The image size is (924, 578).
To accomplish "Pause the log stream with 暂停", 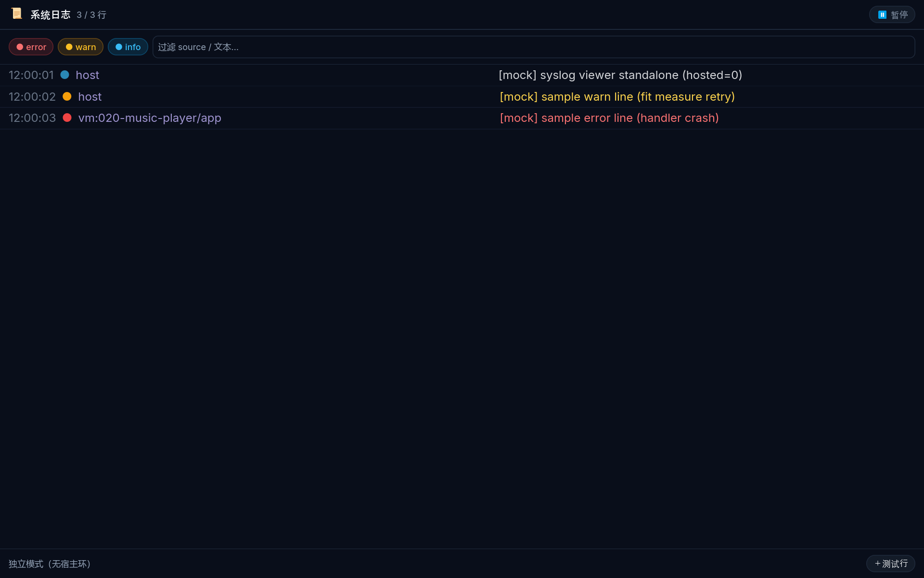I will (892, 14).
